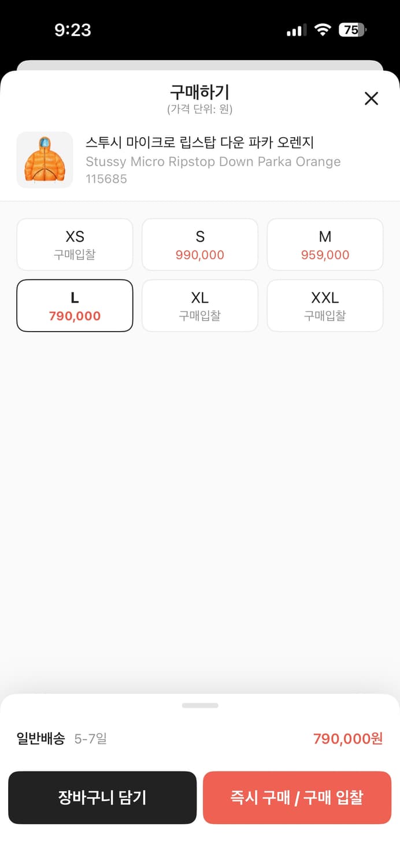The height and width of the screenshot is (868, 400).
Task: Select size L priced 790,000
Action: pos(75,306)
